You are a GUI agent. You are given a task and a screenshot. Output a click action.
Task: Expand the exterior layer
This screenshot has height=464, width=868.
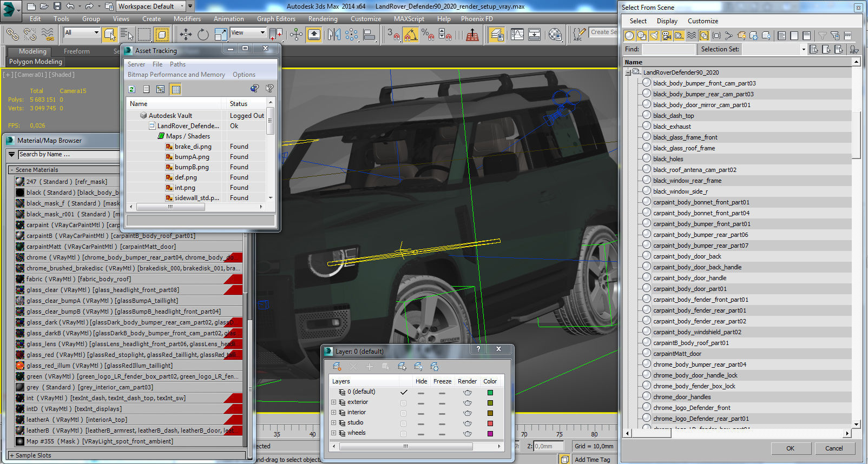tap(333, 402)
